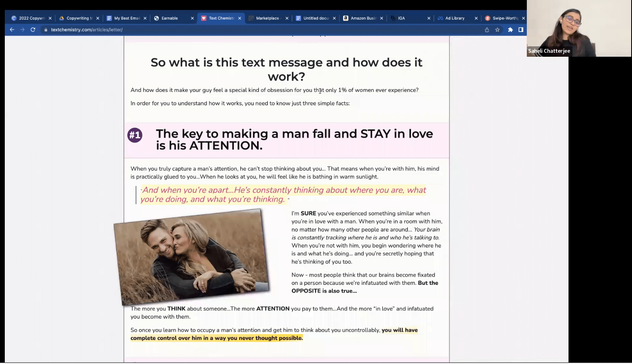Close the My Best Email tab

point(145,18)
